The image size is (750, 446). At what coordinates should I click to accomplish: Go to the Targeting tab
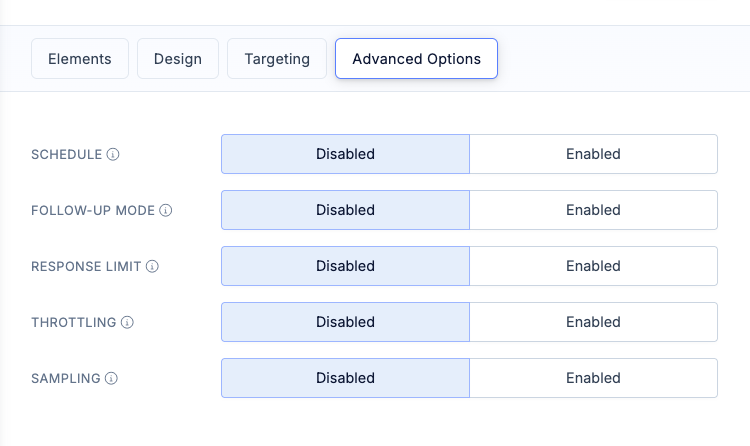[277, 59]
